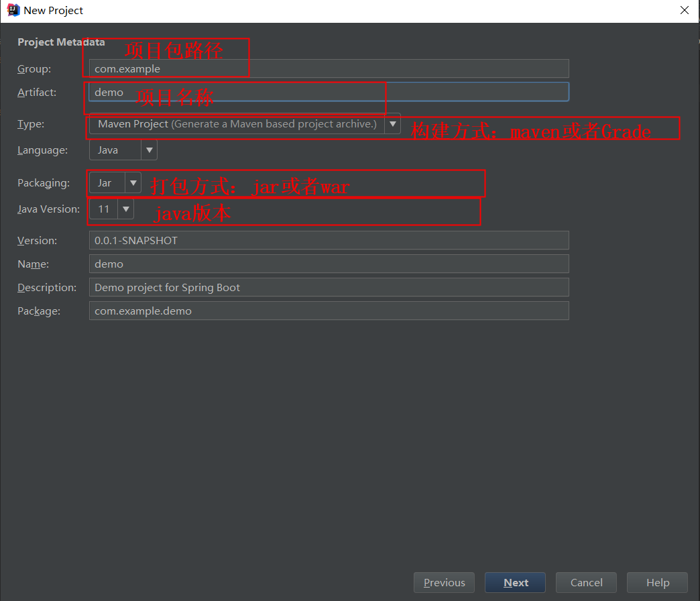Open the Language dropdown arrow

[x=150, y=150]
